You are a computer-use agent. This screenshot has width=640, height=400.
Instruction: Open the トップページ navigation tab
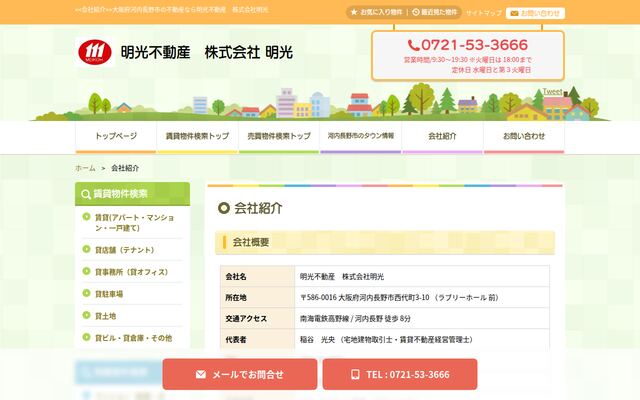point(116,137)
